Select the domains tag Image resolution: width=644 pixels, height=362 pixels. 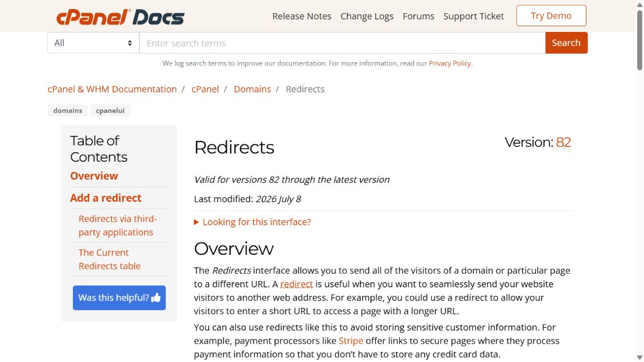[x=68, y=111]
